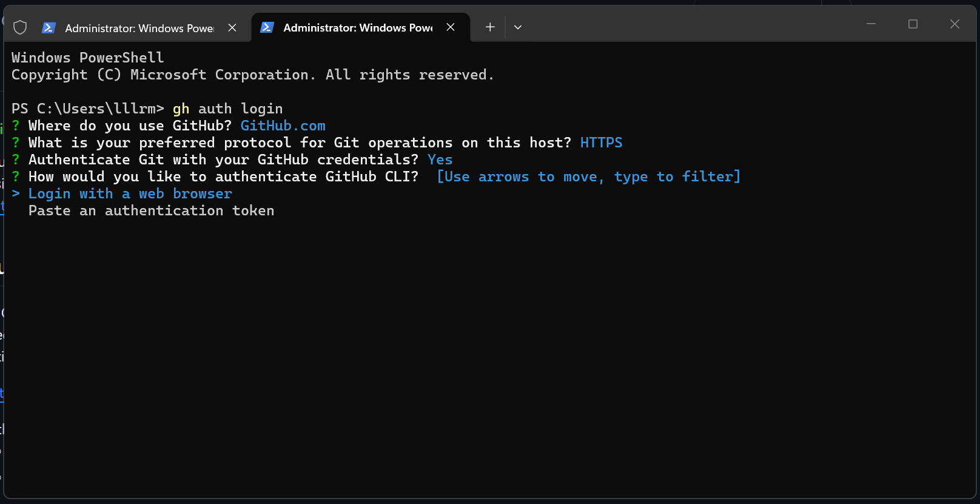Choose "Login with a web browser" option
Screen dimensions: 980x504
130,193
